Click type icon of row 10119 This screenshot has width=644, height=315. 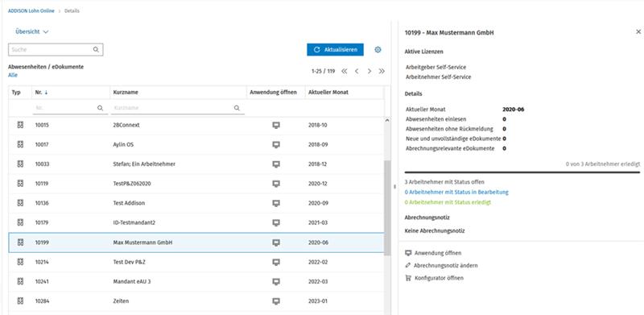tap(20, 184)
